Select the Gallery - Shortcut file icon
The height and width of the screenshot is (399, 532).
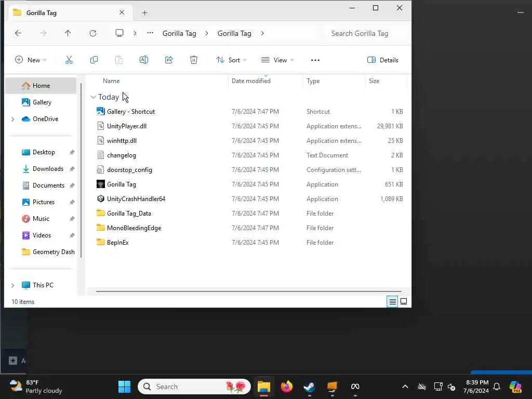coord(100,111)
